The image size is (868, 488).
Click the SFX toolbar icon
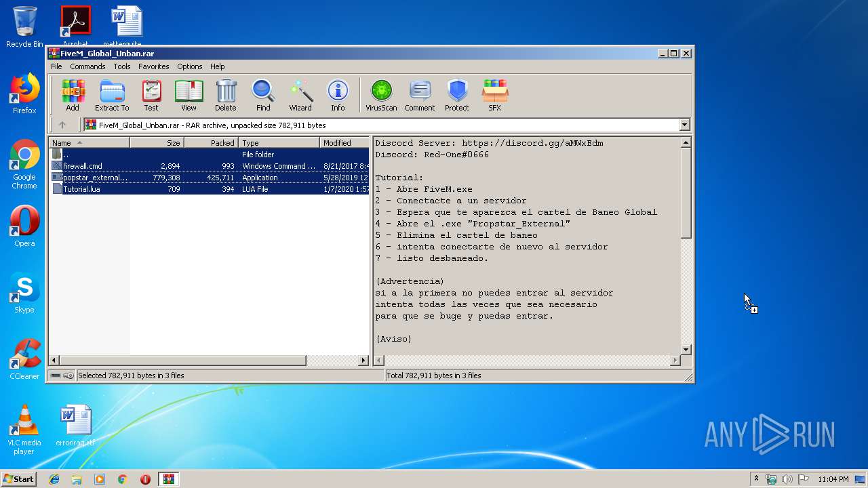495,95
